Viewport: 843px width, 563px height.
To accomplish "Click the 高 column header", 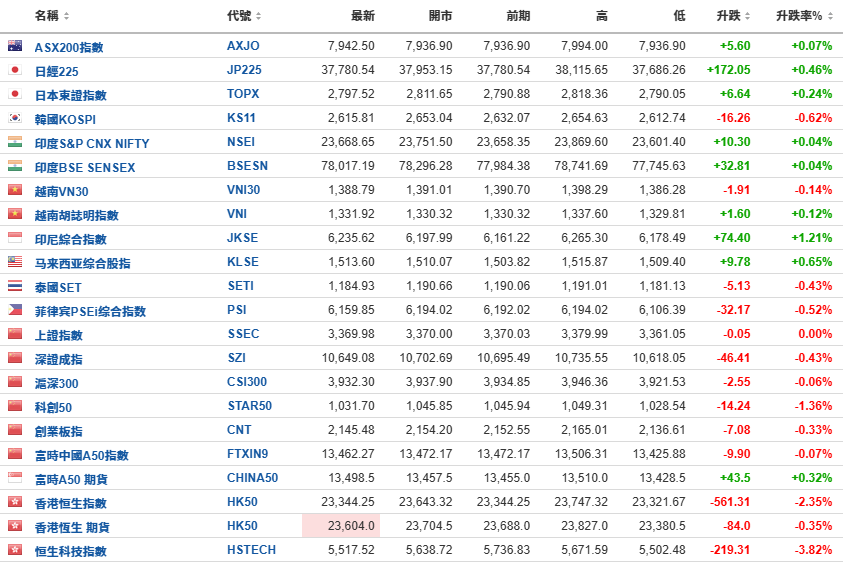I will coord(602,16).
